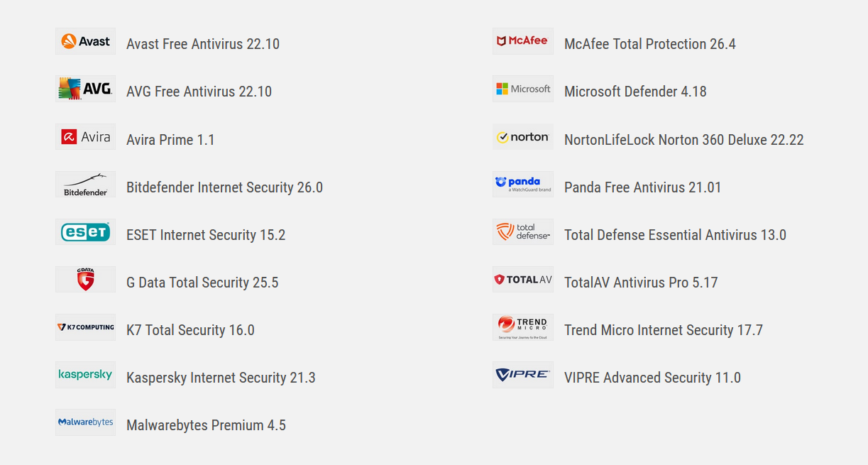
Task: Click the Bitdefender logo
Action: click(x=85, y=185)
